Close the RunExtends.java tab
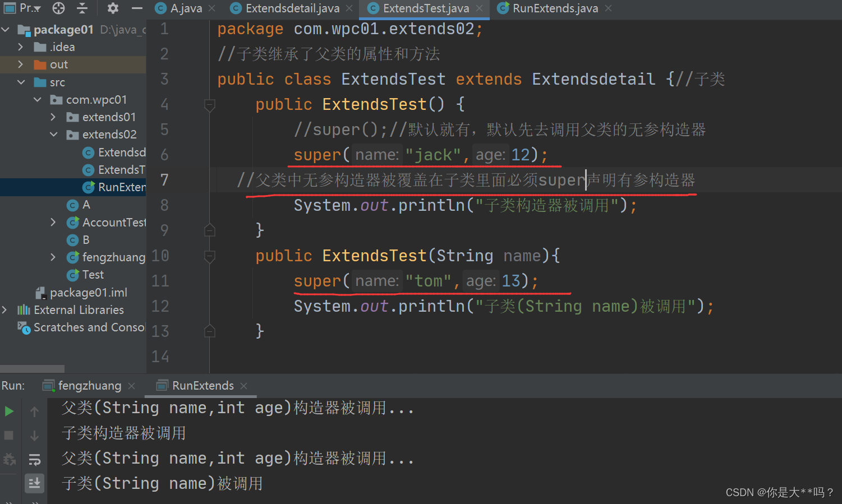This screenshot has width=842, height=504. click(608, 8)
